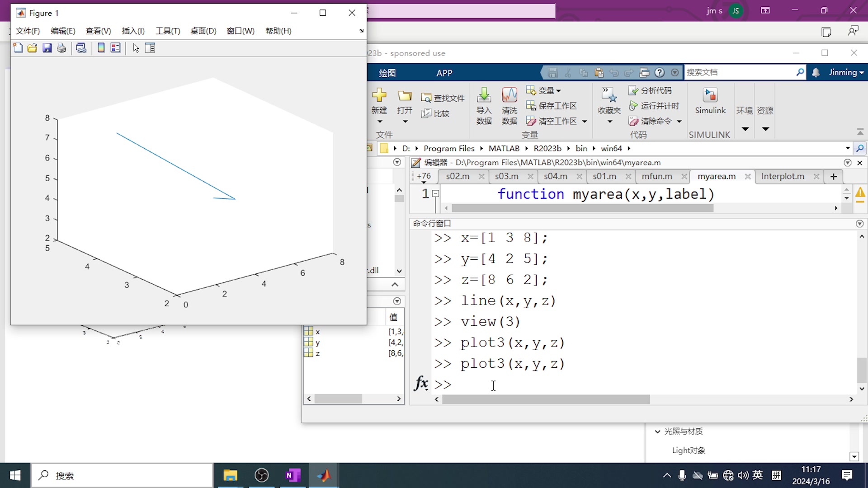Expand the 环境 section dropdown
Viewport: 868px width, 488px height.
tap(745, 129)
